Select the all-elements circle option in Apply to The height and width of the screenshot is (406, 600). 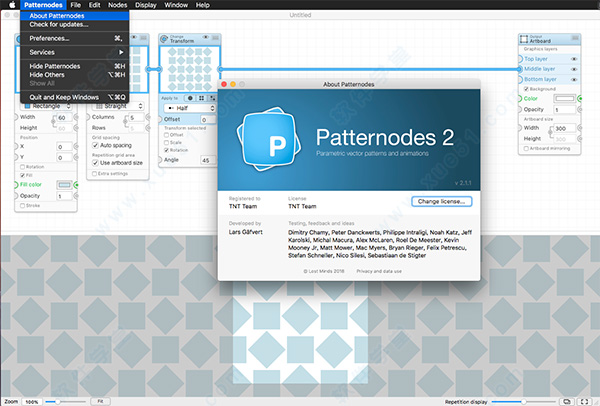click(190, 98)
